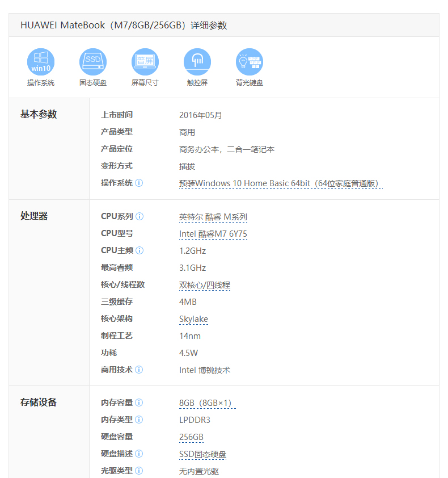Screen dimensions: 448x478
Task: Click the 屏幕尺寸 screen size icon
Action: pyautogui.click(x=145, y=62)
